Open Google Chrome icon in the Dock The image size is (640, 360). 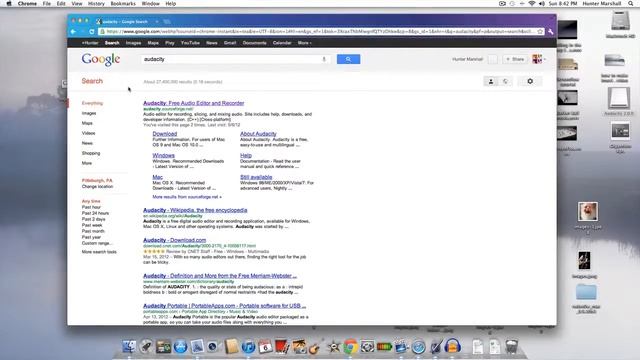pos(350,347)
